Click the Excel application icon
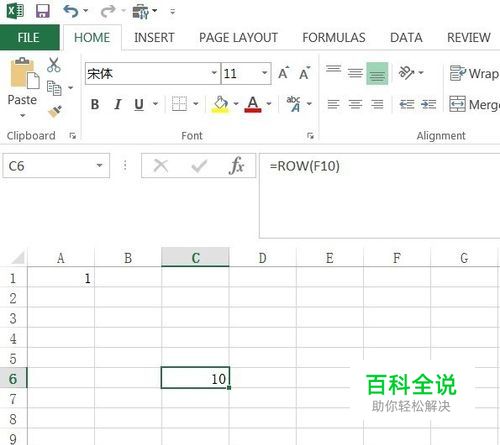 pos(15,11)
